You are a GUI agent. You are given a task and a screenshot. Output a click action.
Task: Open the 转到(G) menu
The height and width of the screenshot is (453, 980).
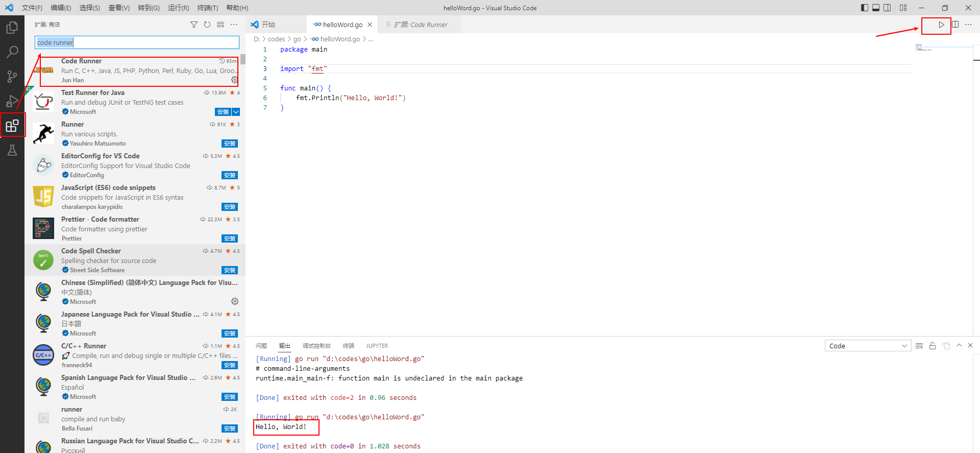149,8
